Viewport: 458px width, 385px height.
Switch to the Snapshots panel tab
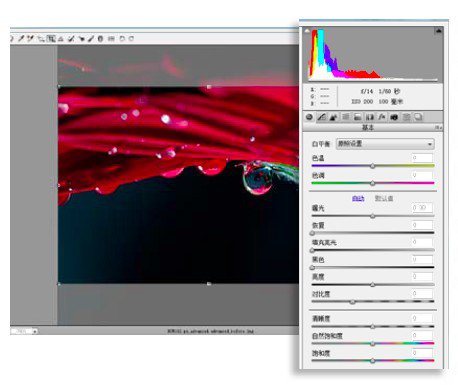tap(418, 117)
